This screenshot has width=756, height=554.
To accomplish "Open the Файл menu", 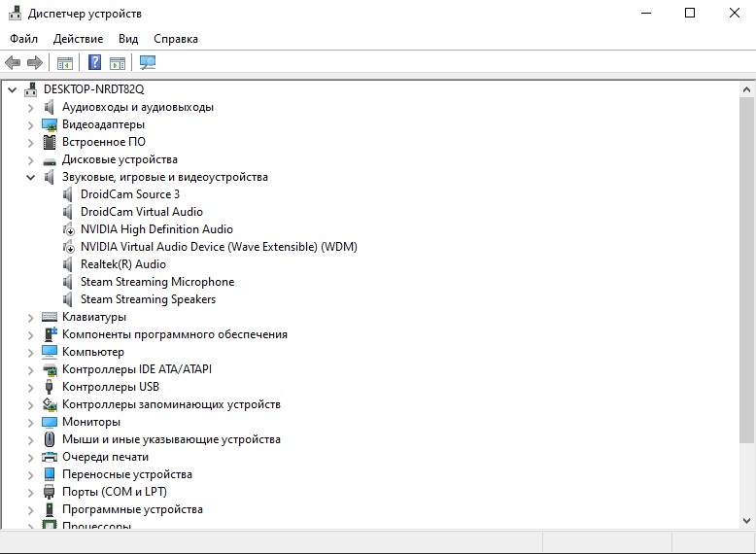I will tap(23, 39).
